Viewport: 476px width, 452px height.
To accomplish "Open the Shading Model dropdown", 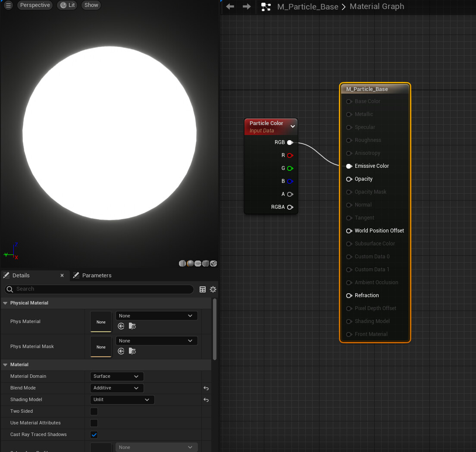I will coord(122,400).
